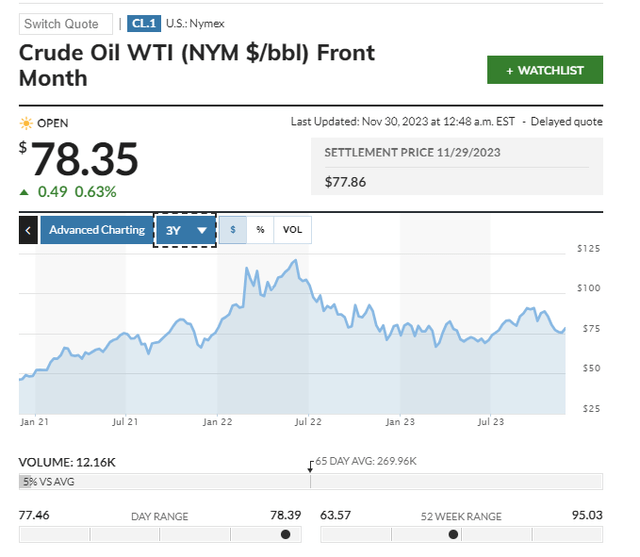The width and height of the screenshot is (640, 557).
Task: Show volume on the chart with VOL
Action: point(293,230)
